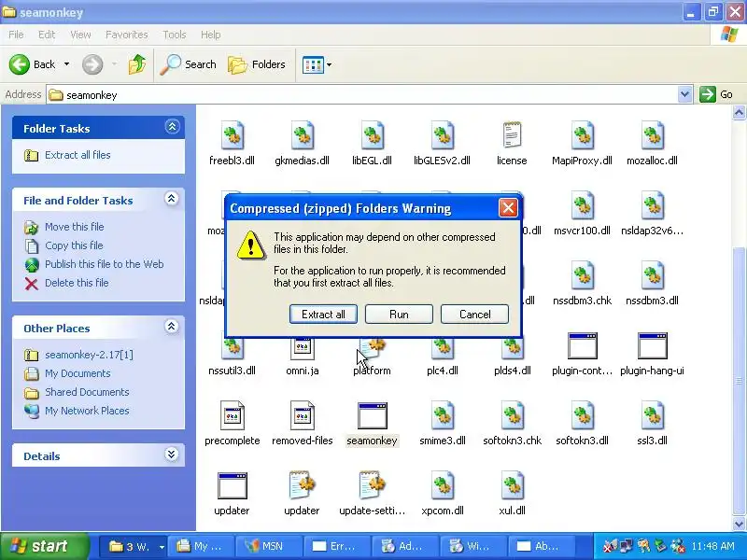
Task: Select the license text file icon
Action: 512,135
